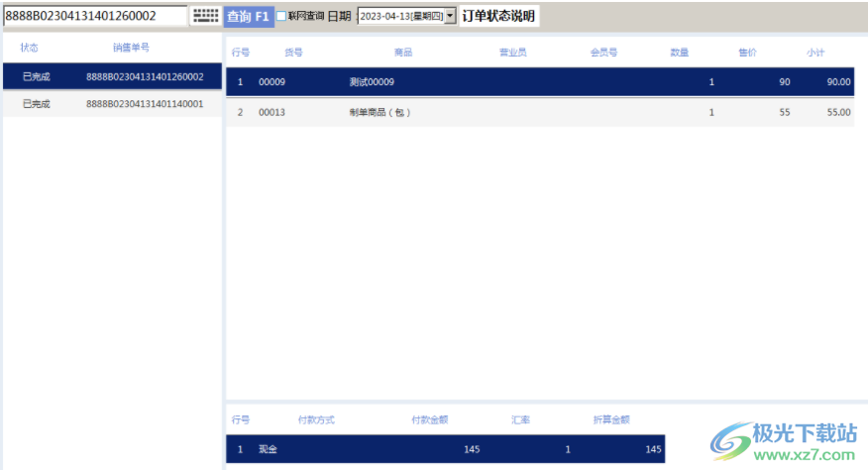Screen dimensions: 868x471
Task: Click the 商品 column header
Action: pyautogui.click(x=403, y=53)
